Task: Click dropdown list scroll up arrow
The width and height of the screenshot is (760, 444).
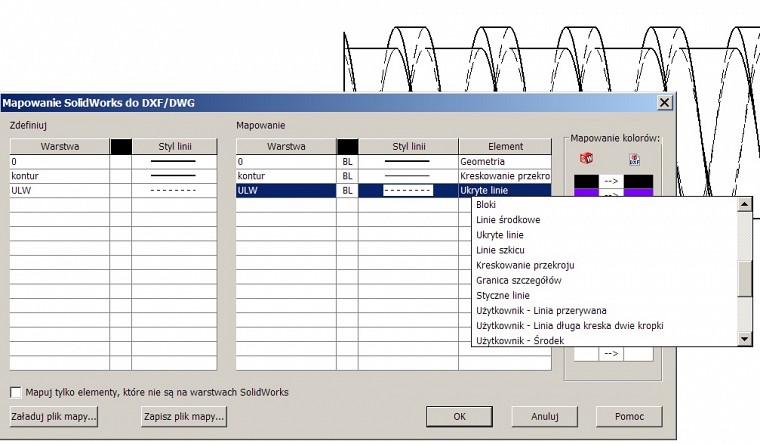Action: (745, 205)
